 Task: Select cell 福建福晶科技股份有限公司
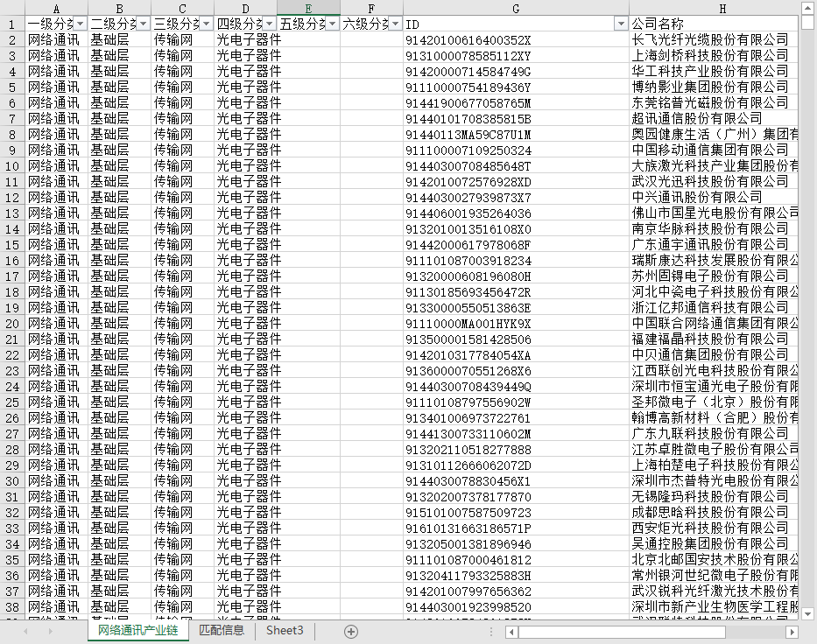(714, 339)
